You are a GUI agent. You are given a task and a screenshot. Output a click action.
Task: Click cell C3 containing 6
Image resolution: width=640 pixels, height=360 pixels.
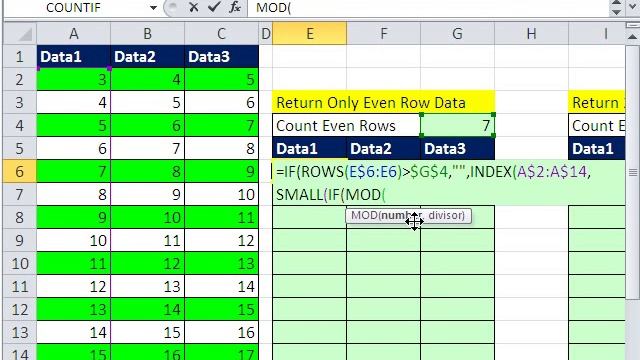point(221,102)
